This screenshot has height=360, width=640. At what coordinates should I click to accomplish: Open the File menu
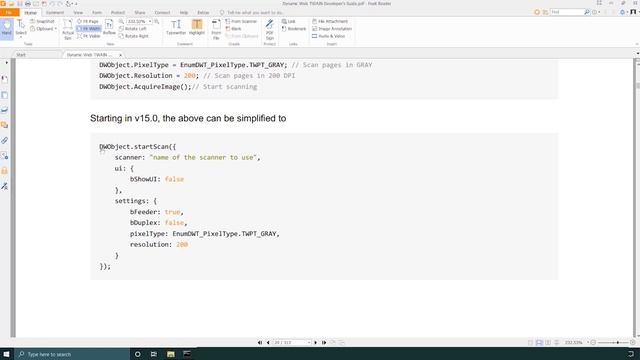coord(9,13)
